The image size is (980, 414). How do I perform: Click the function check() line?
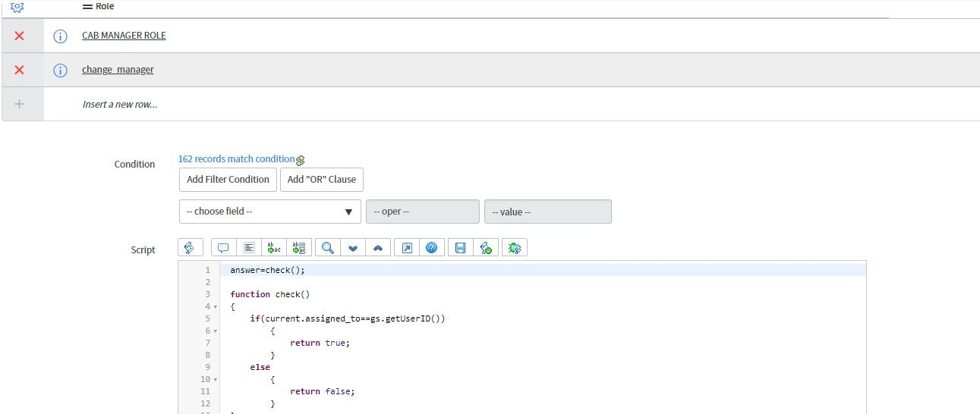click(270, 294)
